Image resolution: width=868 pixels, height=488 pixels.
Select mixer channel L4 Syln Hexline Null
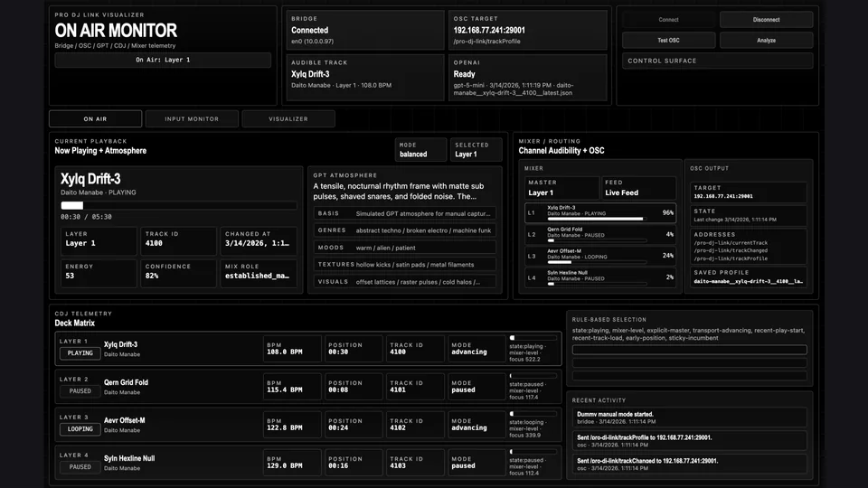(600, 277)
